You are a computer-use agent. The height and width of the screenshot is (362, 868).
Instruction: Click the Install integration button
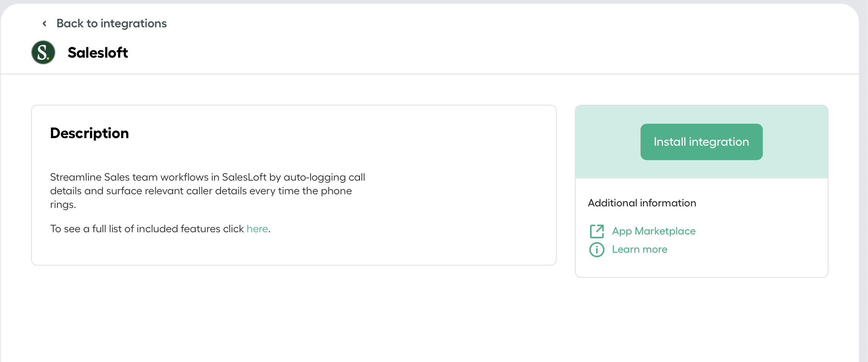701,142
